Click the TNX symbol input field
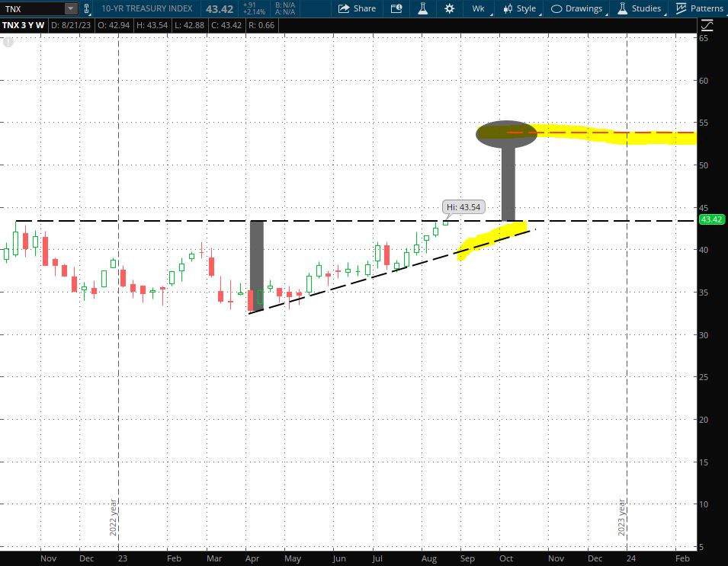 coord(33,8)
